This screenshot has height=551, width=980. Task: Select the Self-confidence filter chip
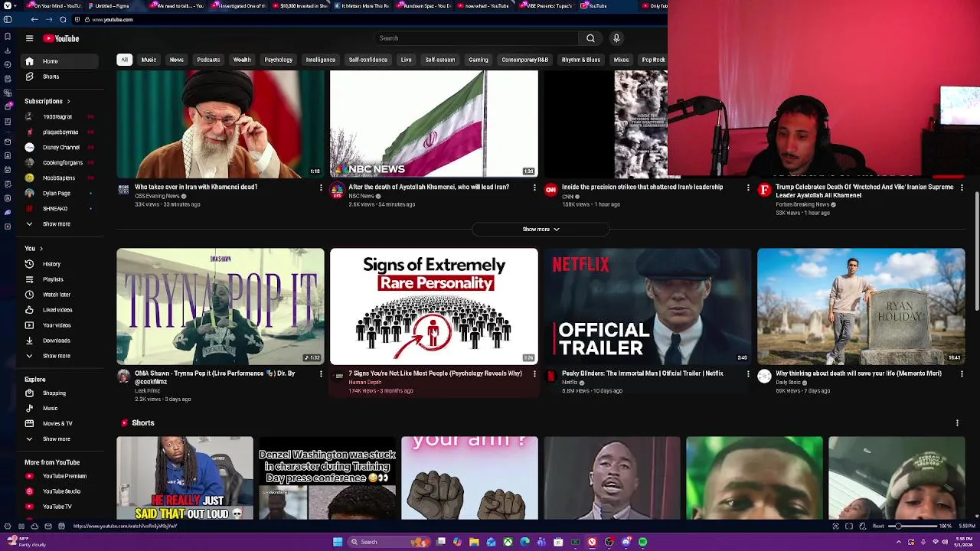pos(367,60)
